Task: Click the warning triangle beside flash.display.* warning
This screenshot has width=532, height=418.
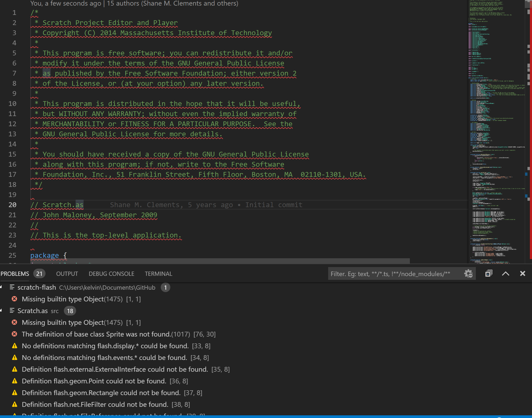Action: pyautogui.click(x=15, y=346)
